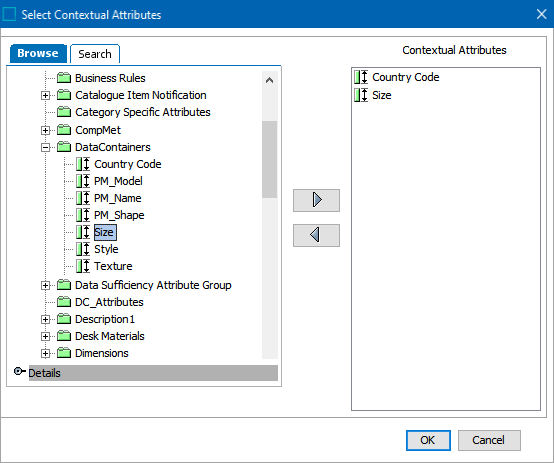Expand the Data Sufficiency Attribute Group node
Viewport: 554px width, 463px height.
45,285
